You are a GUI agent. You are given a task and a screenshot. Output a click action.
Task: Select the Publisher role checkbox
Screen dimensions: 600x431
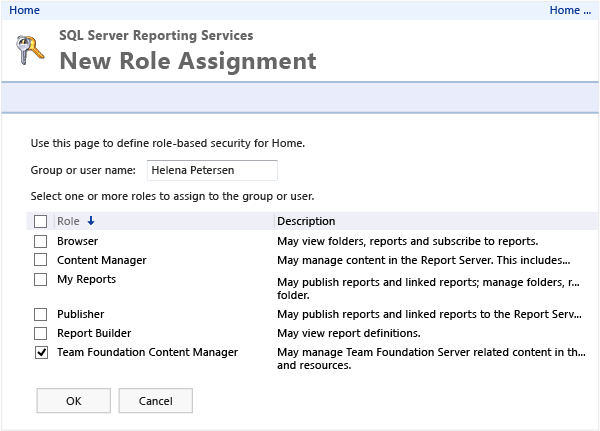point(41,315)
